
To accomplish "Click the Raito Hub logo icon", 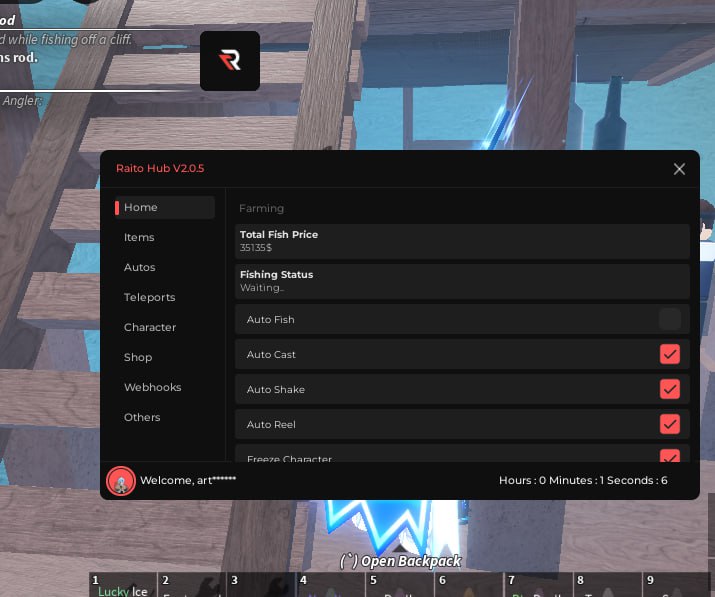I will pyautogui.click(x=230, y=61).
